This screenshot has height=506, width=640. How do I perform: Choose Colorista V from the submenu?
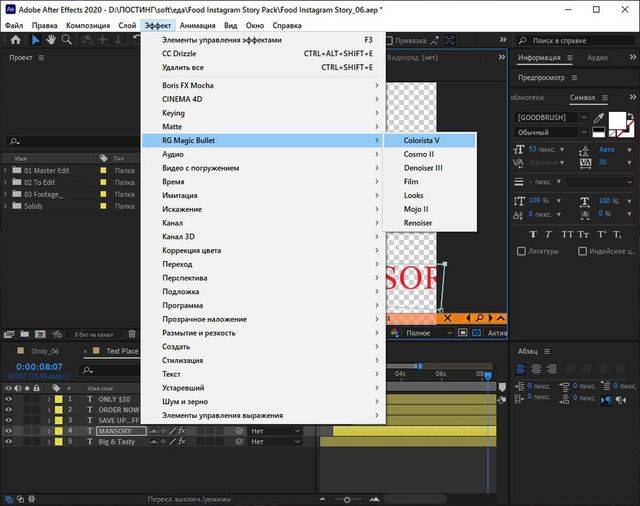(x=421, y=141)
